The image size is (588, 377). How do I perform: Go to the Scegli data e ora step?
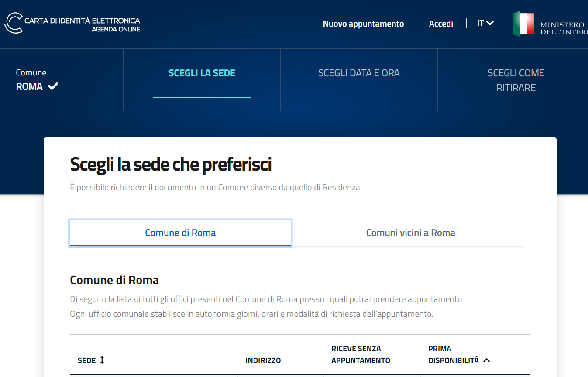pyautogui.click(x=359, y=73)
